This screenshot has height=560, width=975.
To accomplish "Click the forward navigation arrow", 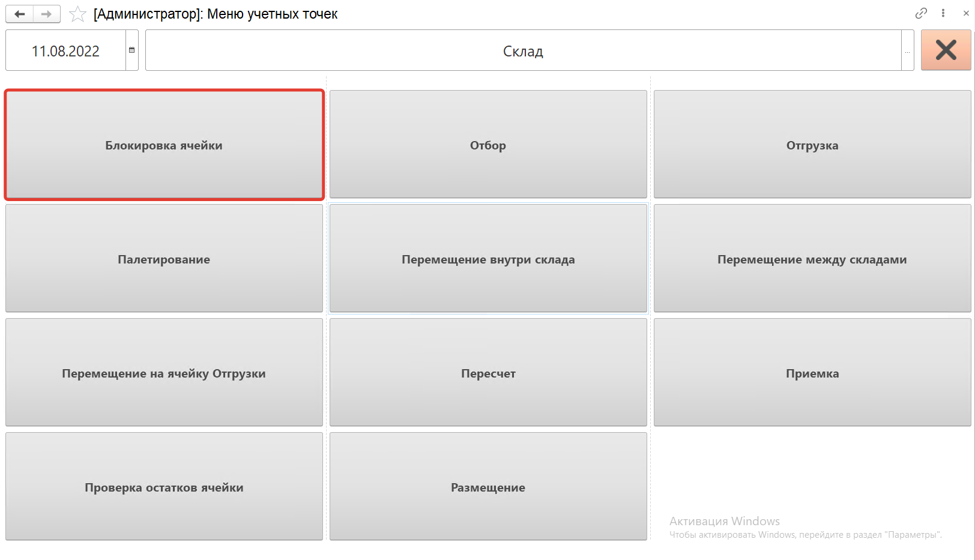I will (x=46, y=14).
